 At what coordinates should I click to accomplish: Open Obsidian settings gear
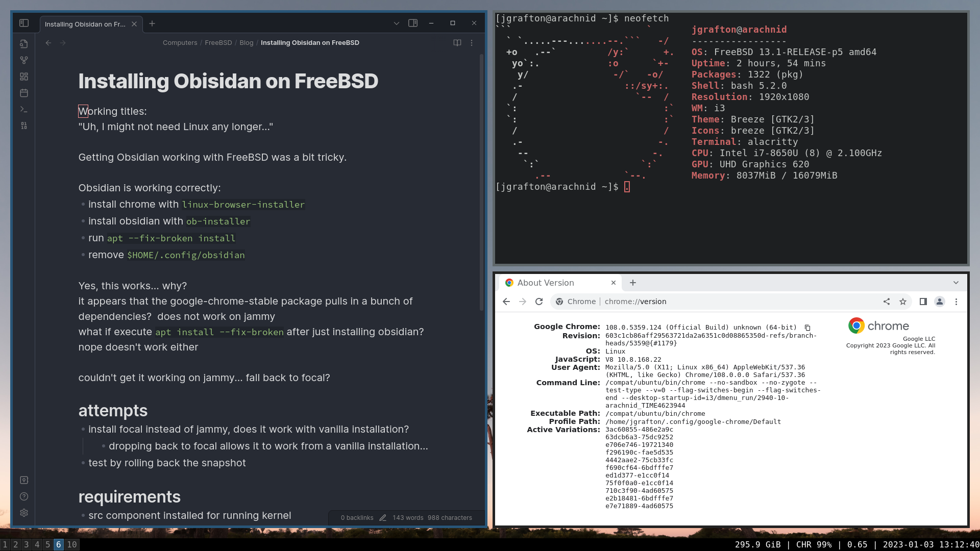click(23, 513)
